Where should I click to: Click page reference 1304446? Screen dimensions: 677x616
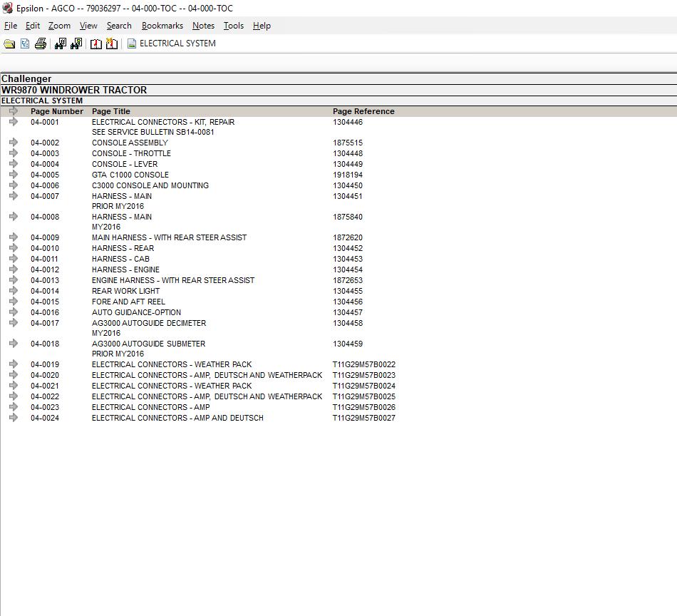348,122
